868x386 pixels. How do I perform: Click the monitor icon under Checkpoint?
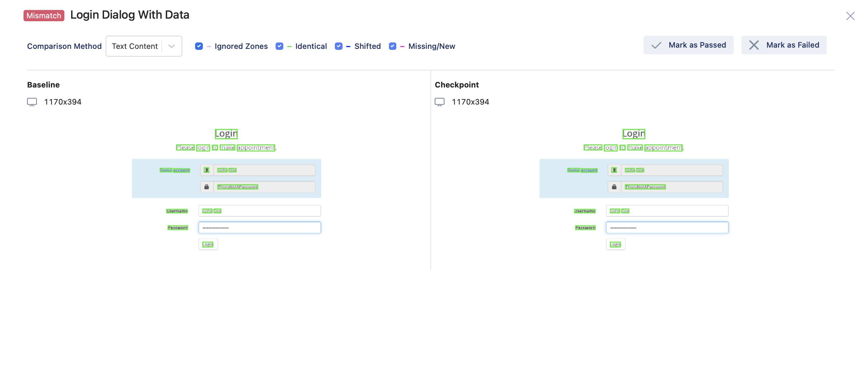point(439,102)
